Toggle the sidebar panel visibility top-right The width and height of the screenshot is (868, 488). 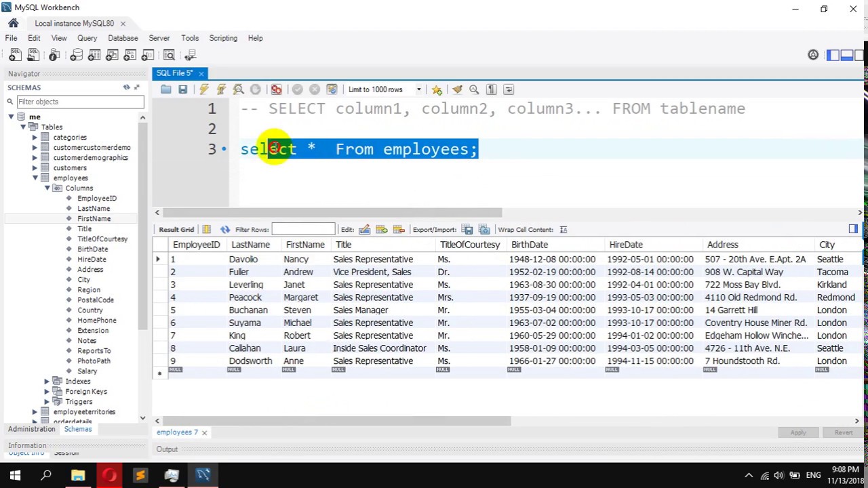pyautogui.click(x=833, y=55)
